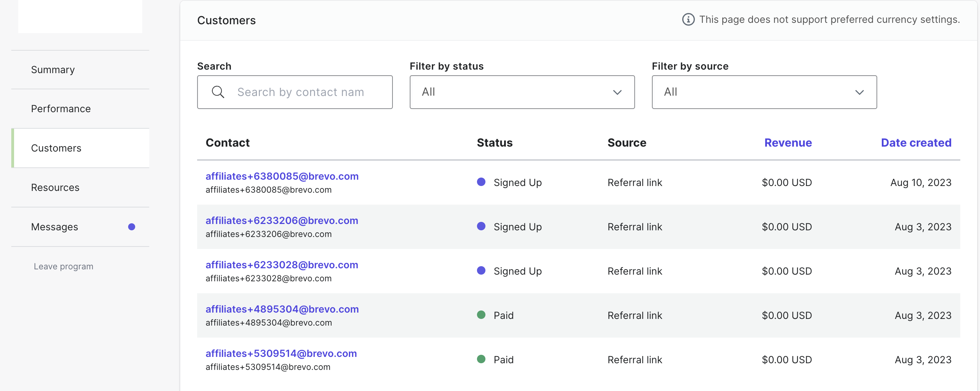The width and height of the screenshot is (980, 391).
Task: Sort by Date created column
Action: pyautogui.click(x=916, y=143)
